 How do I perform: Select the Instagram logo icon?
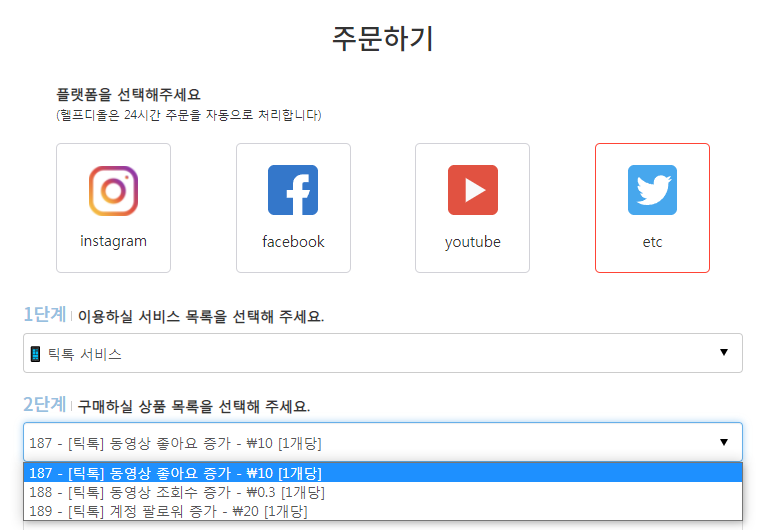tap(113, 190)
